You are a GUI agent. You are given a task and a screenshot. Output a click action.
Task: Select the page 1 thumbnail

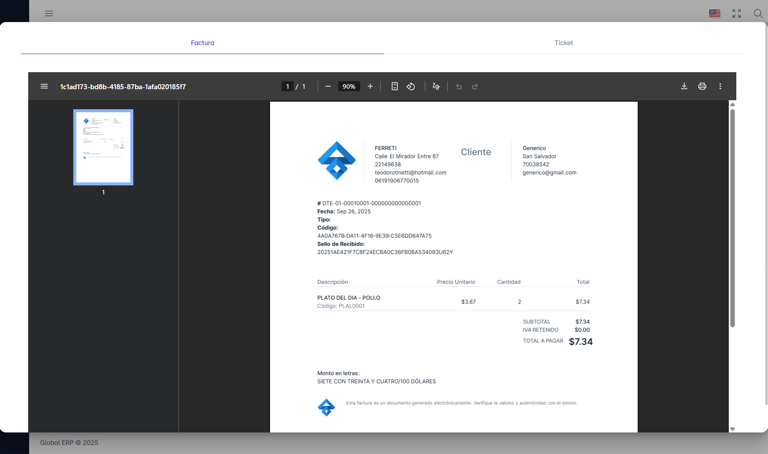coord(103,147)
